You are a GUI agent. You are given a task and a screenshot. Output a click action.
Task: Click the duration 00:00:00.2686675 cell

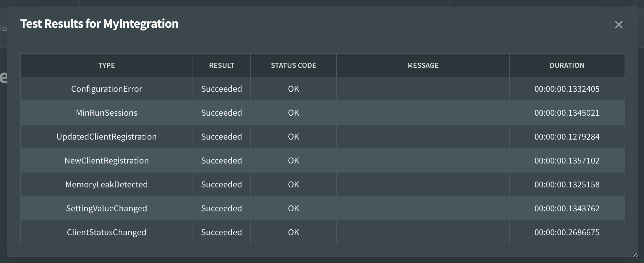[567, 232]
